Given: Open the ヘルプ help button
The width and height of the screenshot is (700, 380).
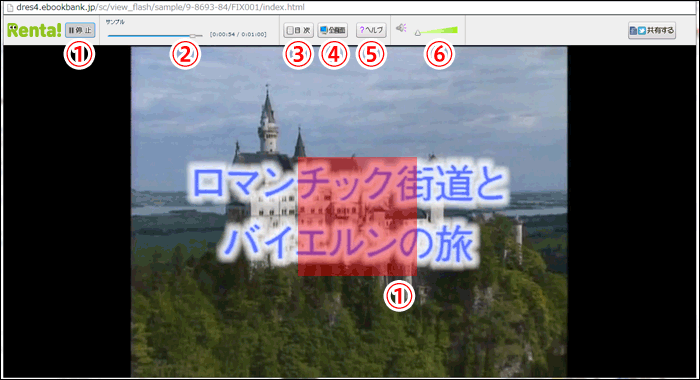Looking at the screenshot, I should tap(371, 30).
